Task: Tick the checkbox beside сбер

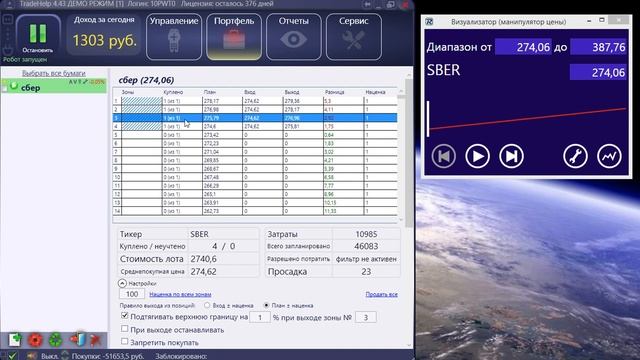Action: pos(4,89)
